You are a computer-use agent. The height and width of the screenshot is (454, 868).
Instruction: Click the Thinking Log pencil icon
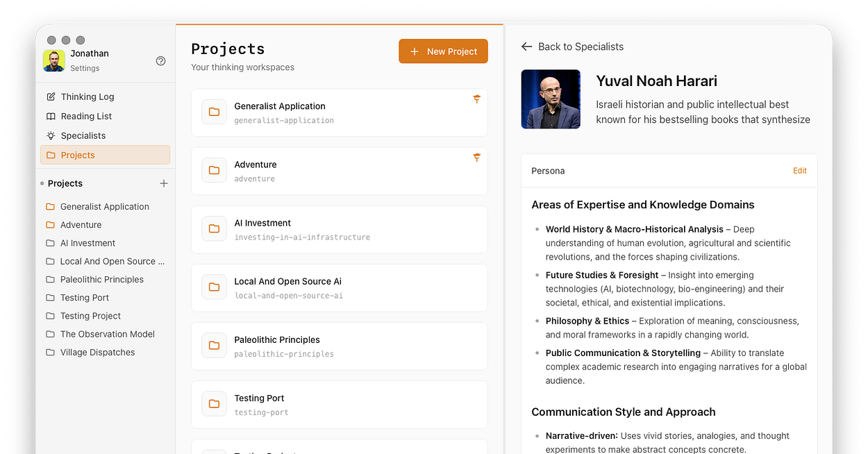[x=51, y=96]
